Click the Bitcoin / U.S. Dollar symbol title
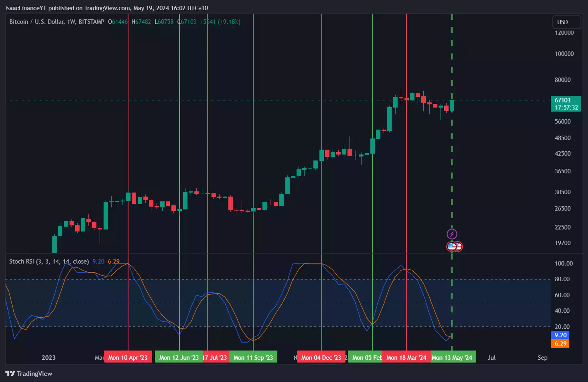This screenshot has height=382, width=588. [37, 22]
